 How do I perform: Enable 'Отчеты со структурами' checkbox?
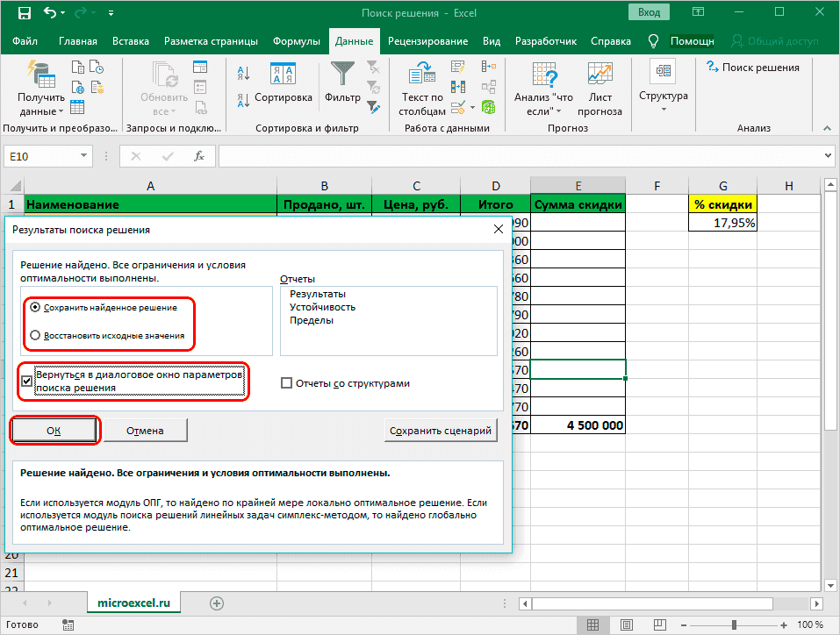click(286, 383)
